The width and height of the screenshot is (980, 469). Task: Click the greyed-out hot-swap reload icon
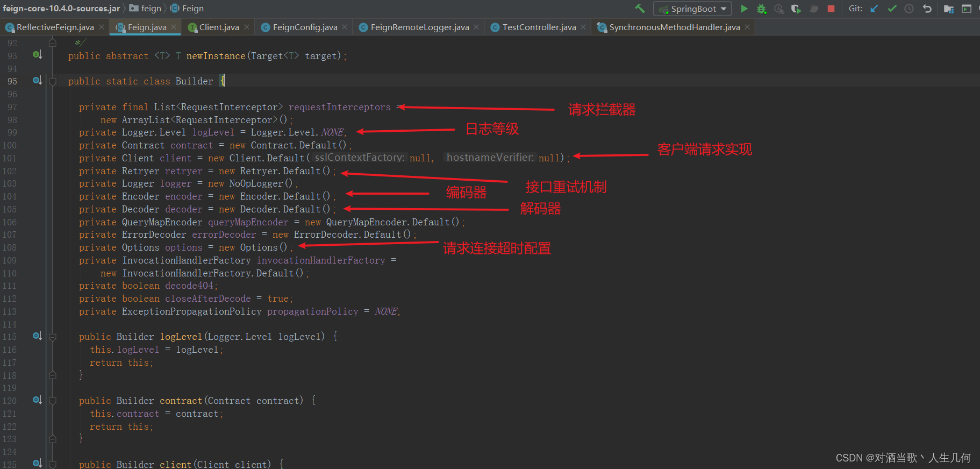point(814,9)
